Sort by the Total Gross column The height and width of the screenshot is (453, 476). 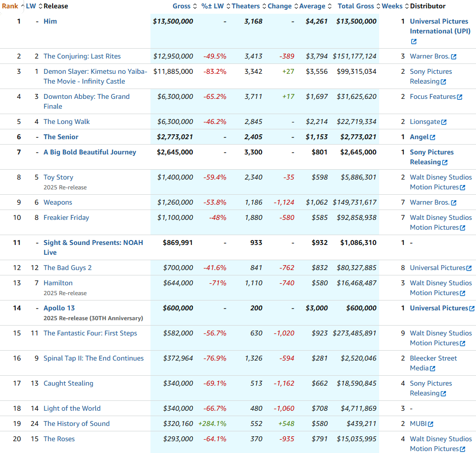point(359,6)
